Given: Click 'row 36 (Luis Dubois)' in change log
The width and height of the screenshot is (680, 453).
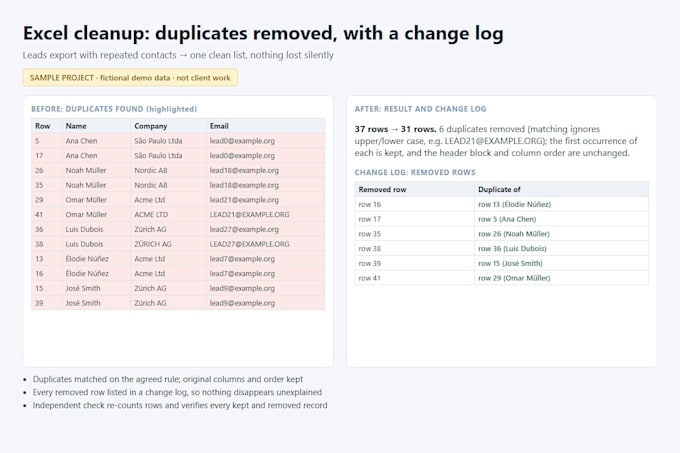Looking at the screenshot, I should (512, 248).
